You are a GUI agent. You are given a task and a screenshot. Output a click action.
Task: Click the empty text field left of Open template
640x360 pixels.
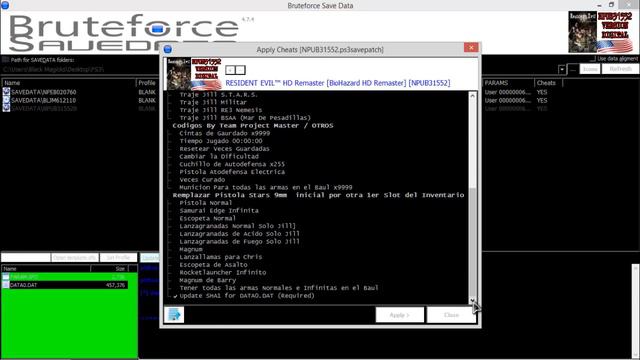(x=26, y=258)
